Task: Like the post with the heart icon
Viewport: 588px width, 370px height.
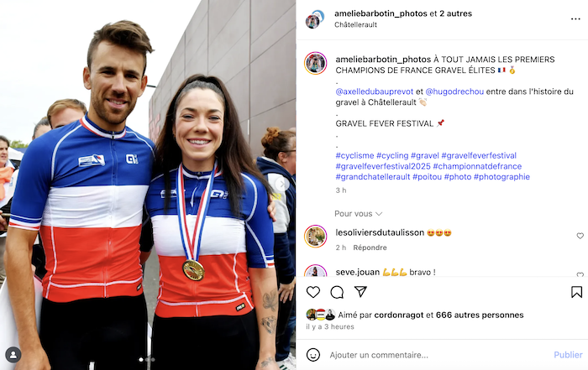Action: click(313, 292)
